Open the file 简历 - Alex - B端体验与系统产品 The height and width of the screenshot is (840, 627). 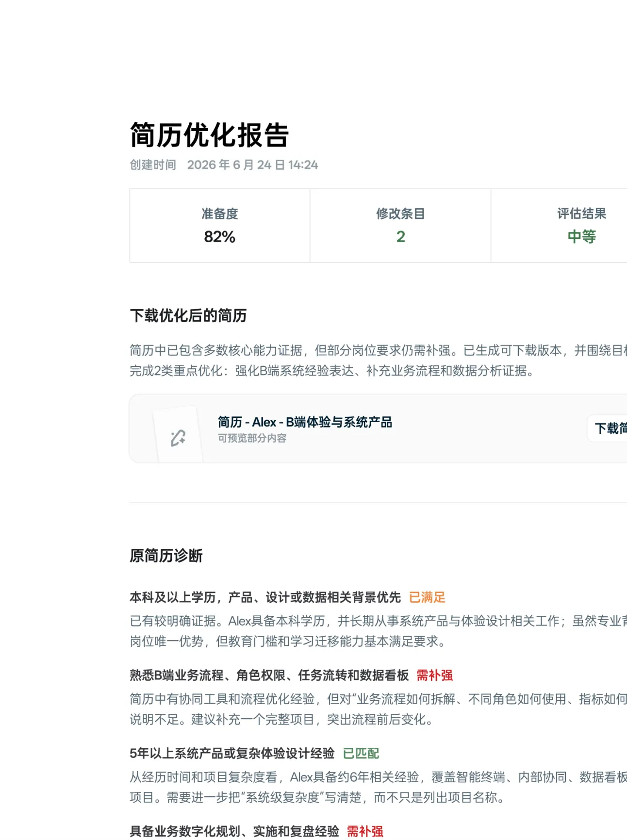[x=305, y=422]
